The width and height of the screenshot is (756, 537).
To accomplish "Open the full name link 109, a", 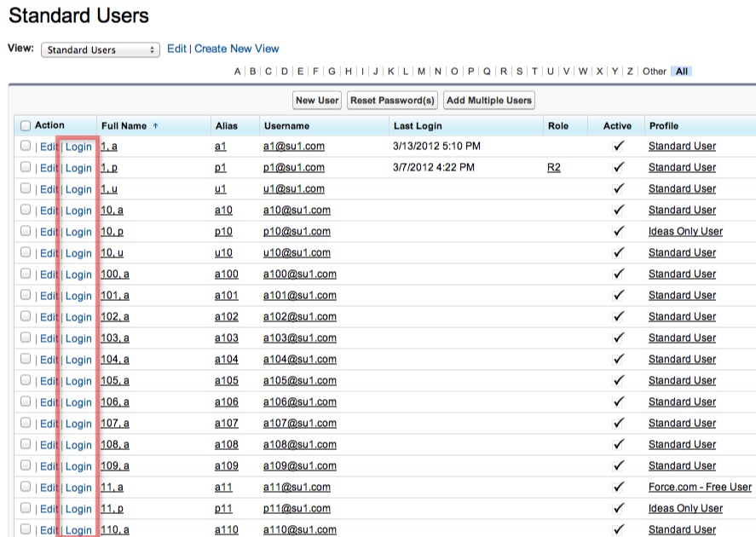I will 115,466.
